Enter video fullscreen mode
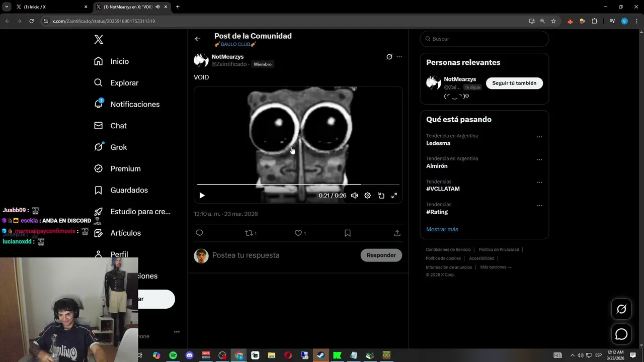The width and height of the screenshot is (644, 362). pos(394,196)
